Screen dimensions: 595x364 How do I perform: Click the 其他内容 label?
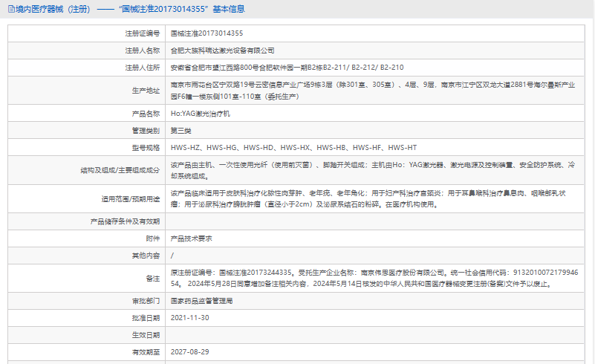pos(146,256)
